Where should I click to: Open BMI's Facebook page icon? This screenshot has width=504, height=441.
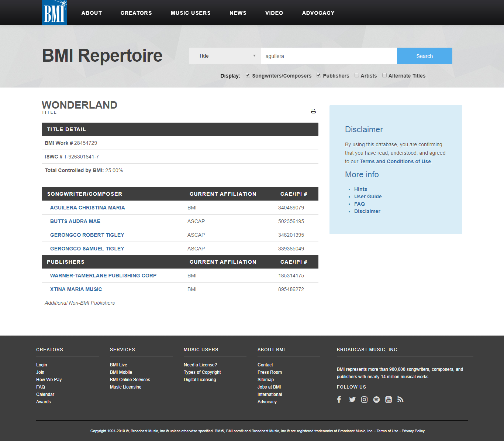pyautogui.click(x=339, y=399)
